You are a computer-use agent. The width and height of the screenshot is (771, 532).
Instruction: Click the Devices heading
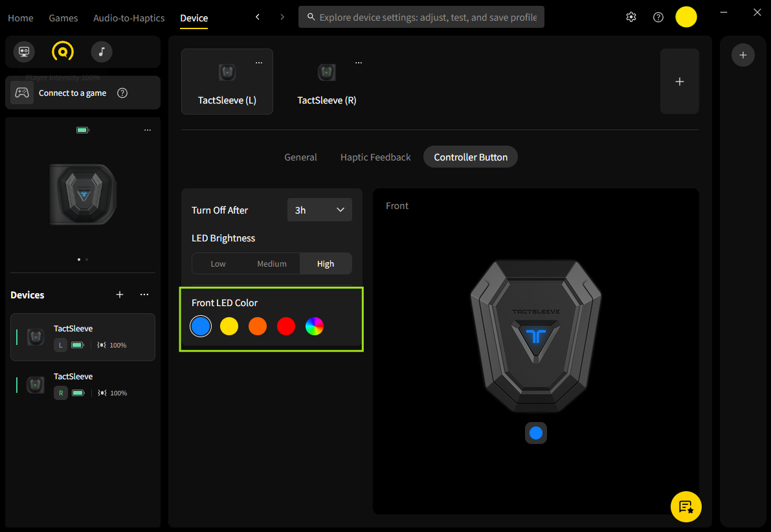[28, 295]
